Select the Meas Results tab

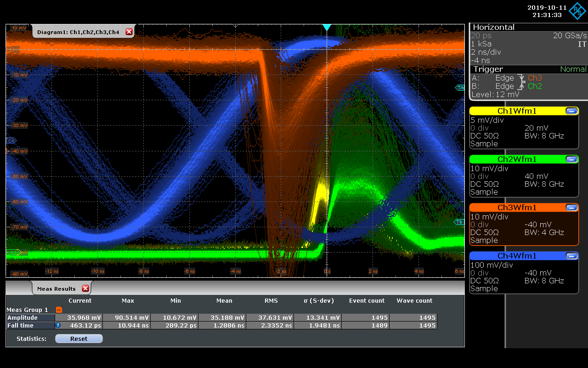(x=56, y=289)
